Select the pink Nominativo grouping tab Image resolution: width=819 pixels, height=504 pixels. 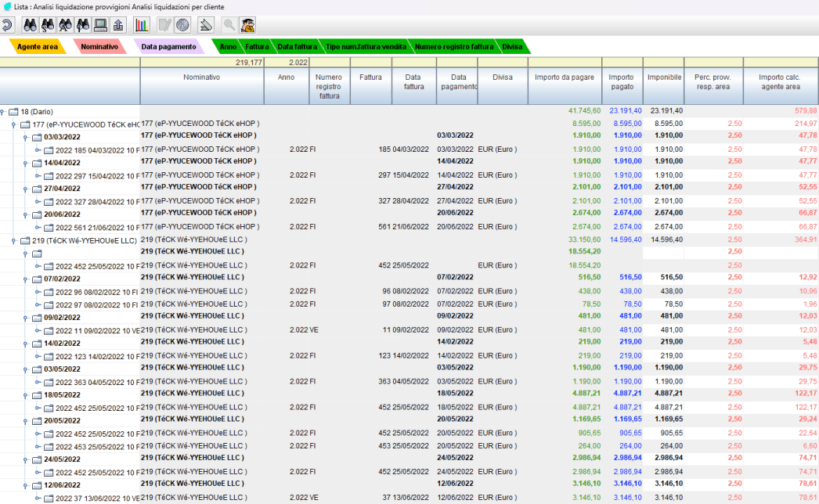(x=99, y=47)
